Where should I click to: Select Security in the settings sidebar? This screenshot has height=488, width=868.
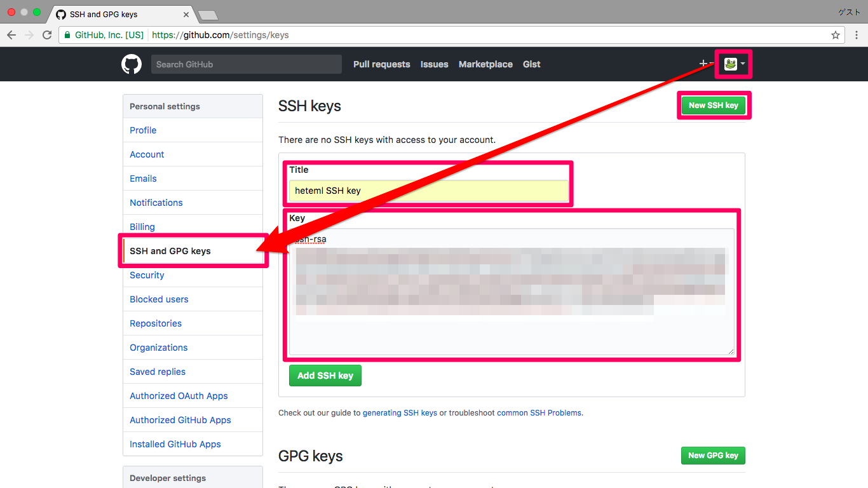pos(146,274)
